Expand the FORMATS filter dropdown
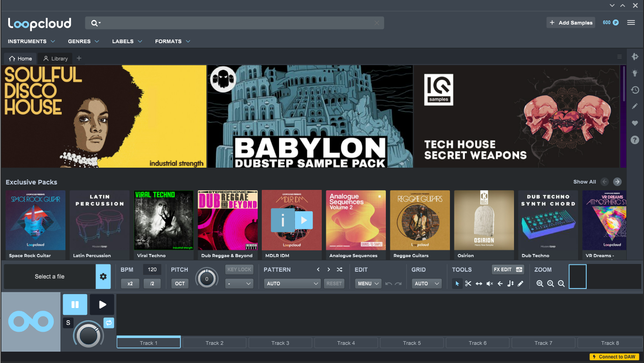The width and height of the screenshot is (644, 363). pyautogui.click(x=173, y=41)
